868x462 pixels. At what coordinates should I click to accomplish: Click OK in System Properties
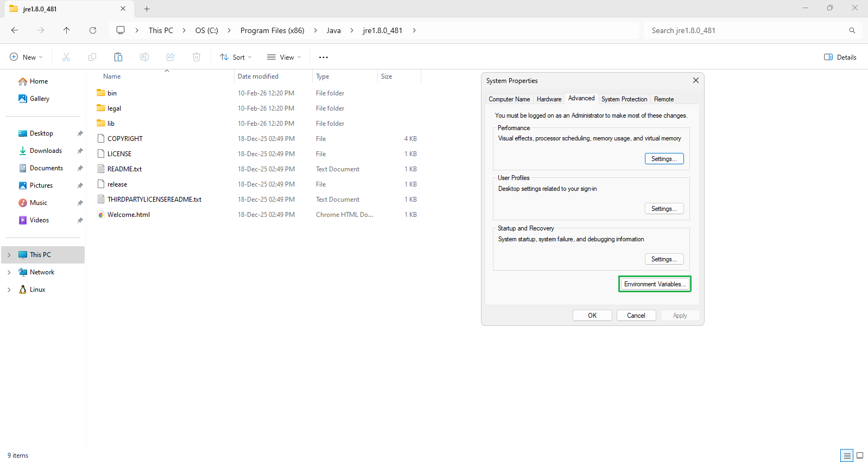coord(592,316)
